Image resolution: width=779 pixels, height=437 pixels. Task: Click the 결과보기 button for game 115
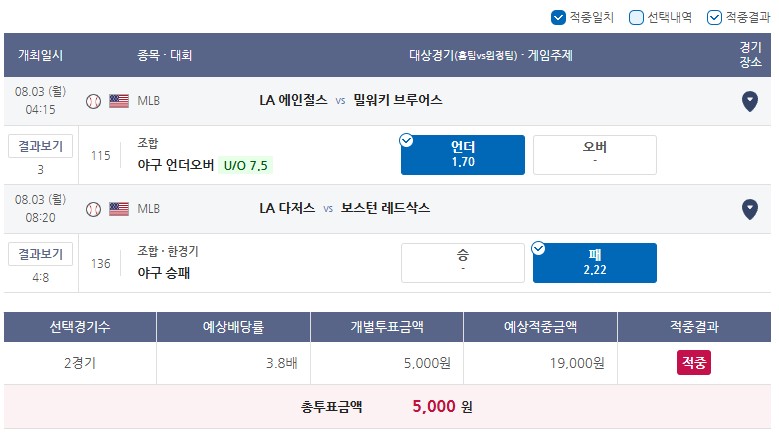point(41,146)
